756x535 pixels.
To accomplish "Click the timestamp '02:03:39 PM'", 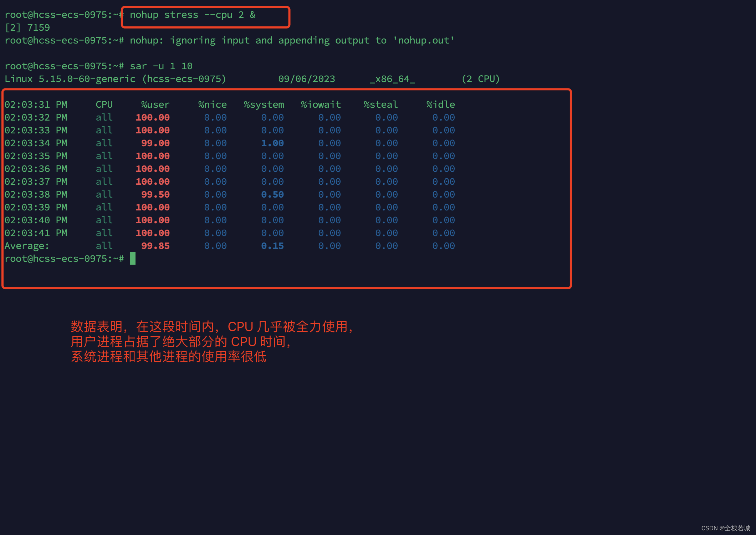I will (x=36, y=208).
